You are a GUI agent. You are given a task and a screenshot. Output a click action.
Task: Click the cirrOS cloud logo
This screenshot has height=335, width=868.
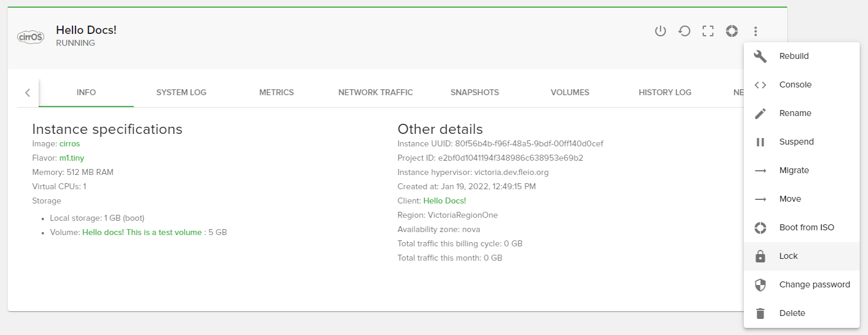pos(30,37)
